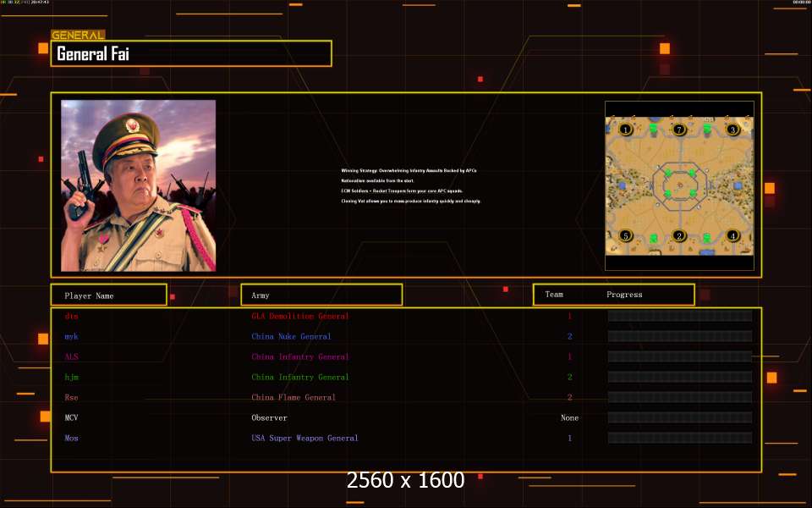Click start position 3 on the minimap
Viewport: 812px width, 508px height.
click(x=732, y=130)
